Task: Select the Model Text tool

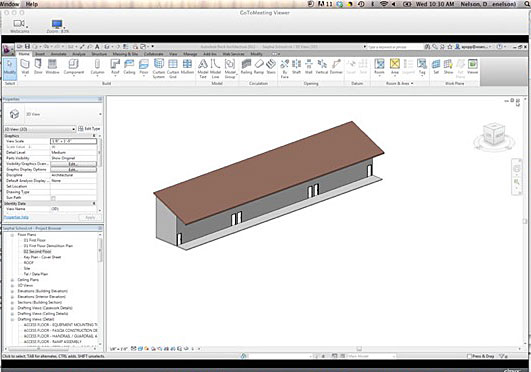Action: pos(203,68)
